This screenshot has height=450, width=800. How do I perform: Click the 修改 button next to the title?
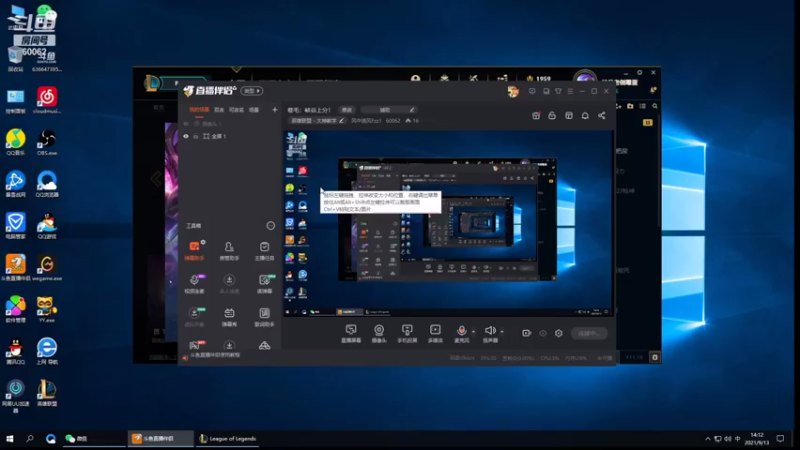[x=347, y=109]
